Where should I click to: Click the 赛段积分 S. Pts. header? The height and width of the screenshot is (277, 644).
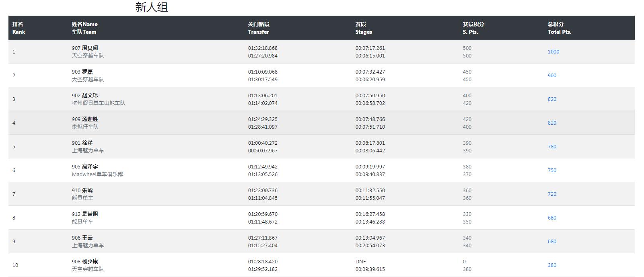click(x=473, y=28)
